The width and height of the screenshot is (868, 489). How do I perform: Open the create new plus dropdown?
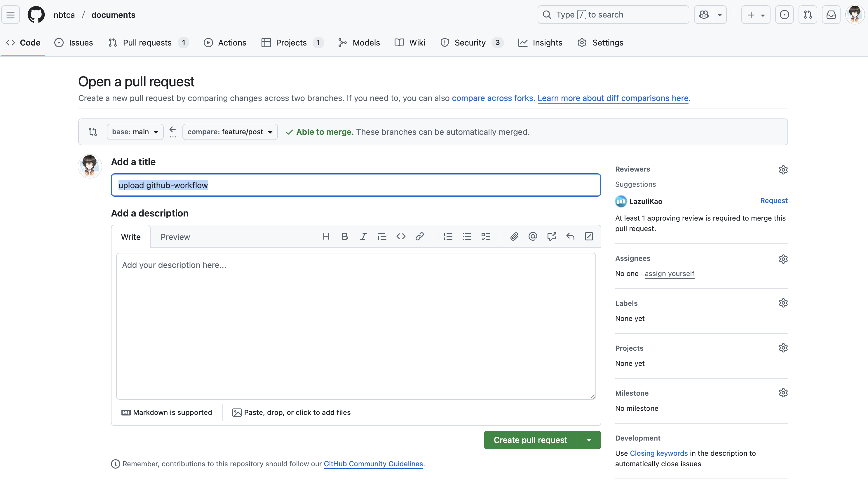pyautogui.click(x=755, y=15)
